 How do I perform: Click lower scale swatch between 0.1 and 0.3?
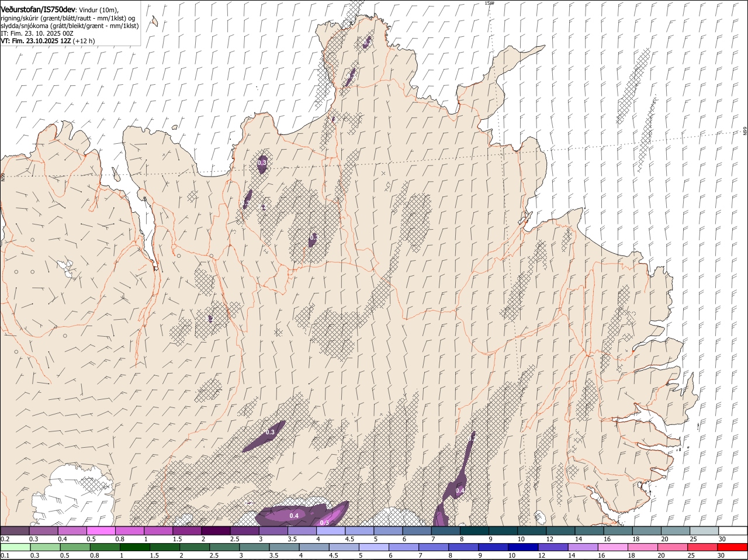(16, 548)
